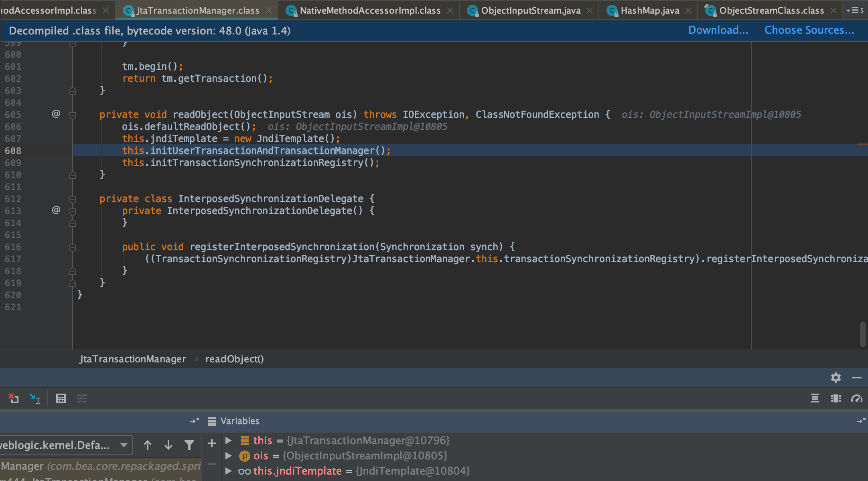The image size is (868, 481).
Task: Click the Overhead gauge icon
Action: pos(857,399)
